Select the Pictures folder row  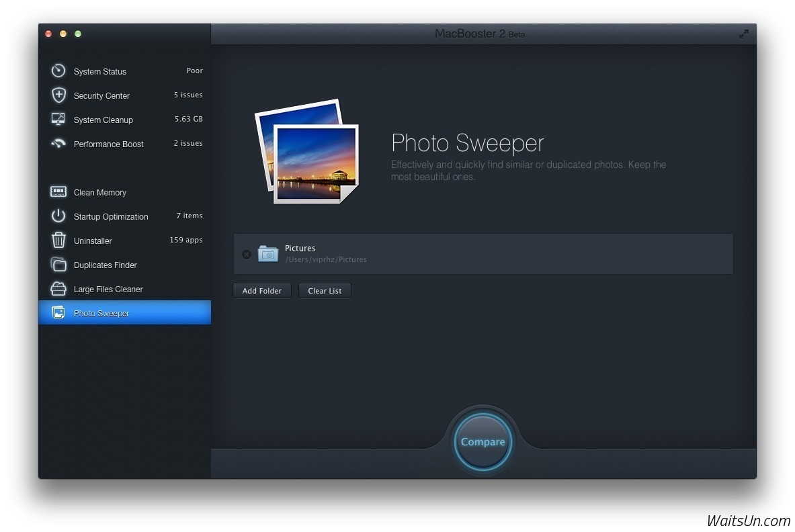[504, 254]
